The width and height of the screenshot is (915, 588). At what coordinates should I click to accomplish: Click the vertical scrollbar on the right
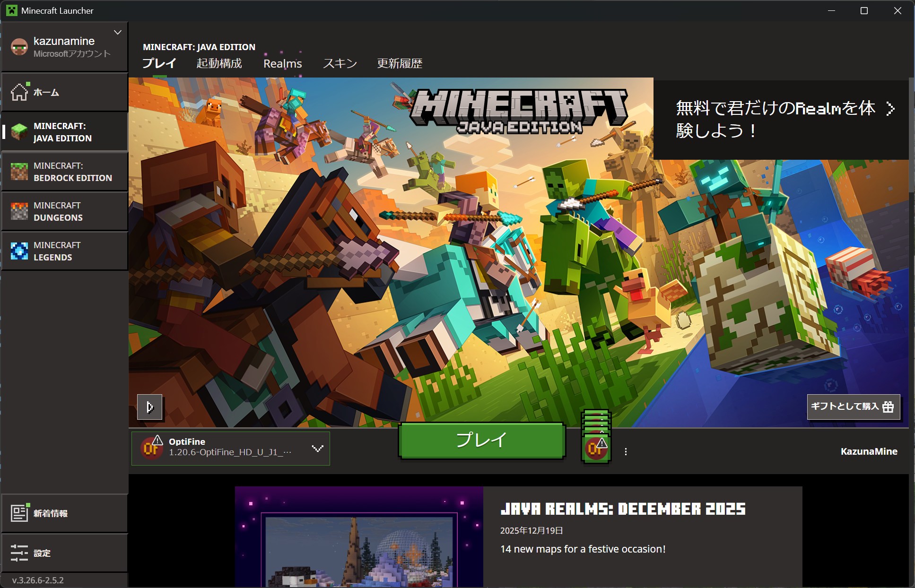[x=912, y=135]
